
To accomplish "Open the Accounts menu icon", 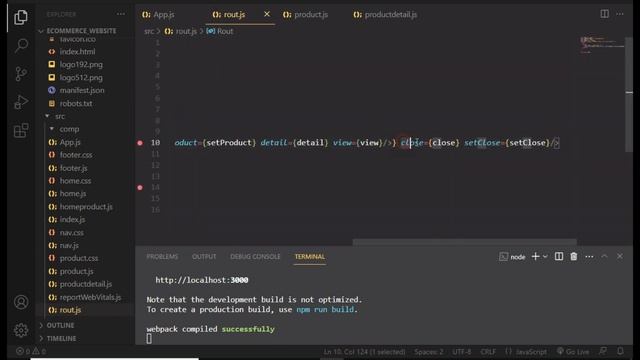I will click(21, 302).
